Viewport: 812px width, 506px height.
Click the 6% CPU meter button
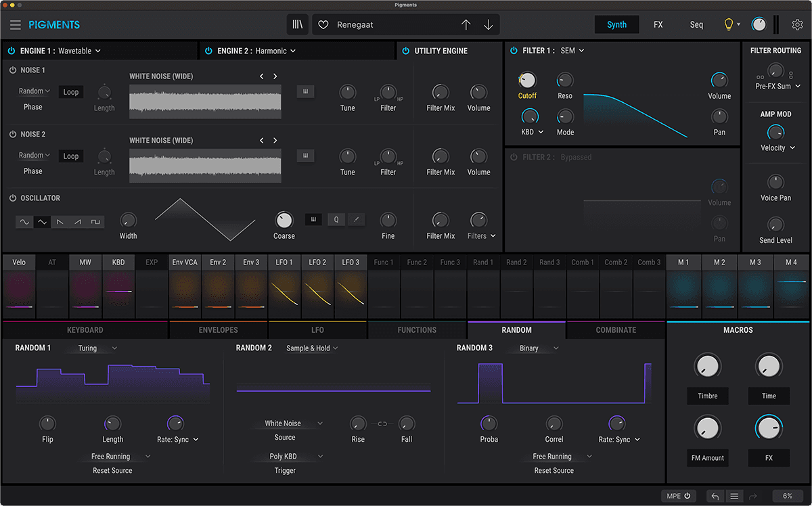pos(788,496)
